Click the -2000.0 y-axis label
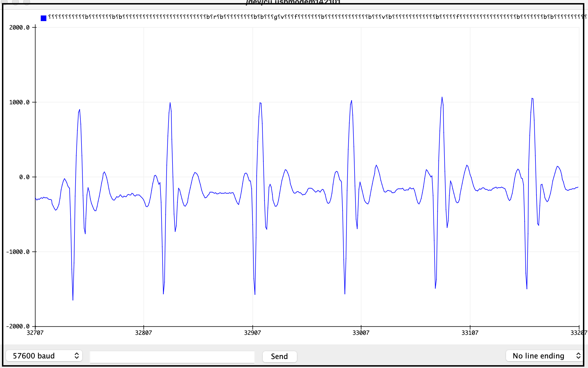588x368 pixels. tap(18, 326)
